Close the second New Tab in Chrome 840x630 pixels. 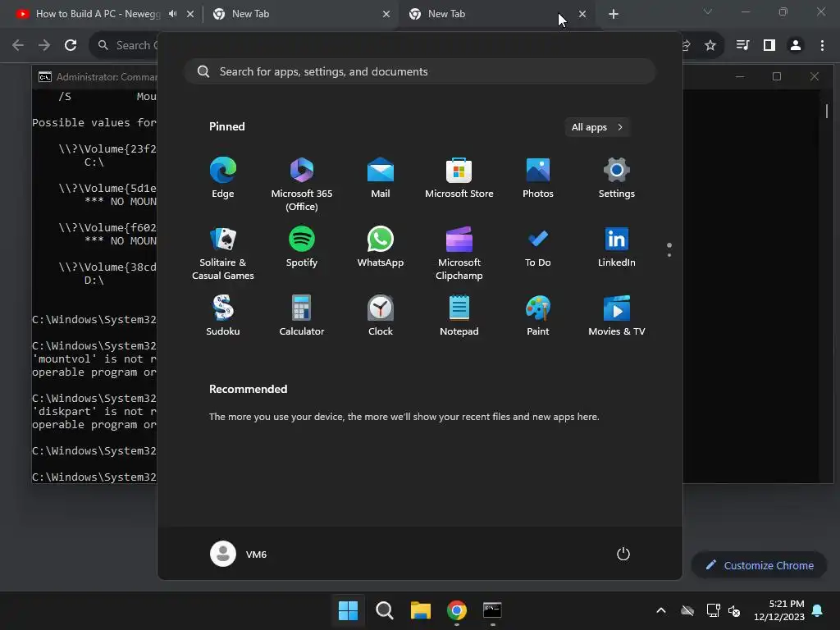[x=386, y=14]
